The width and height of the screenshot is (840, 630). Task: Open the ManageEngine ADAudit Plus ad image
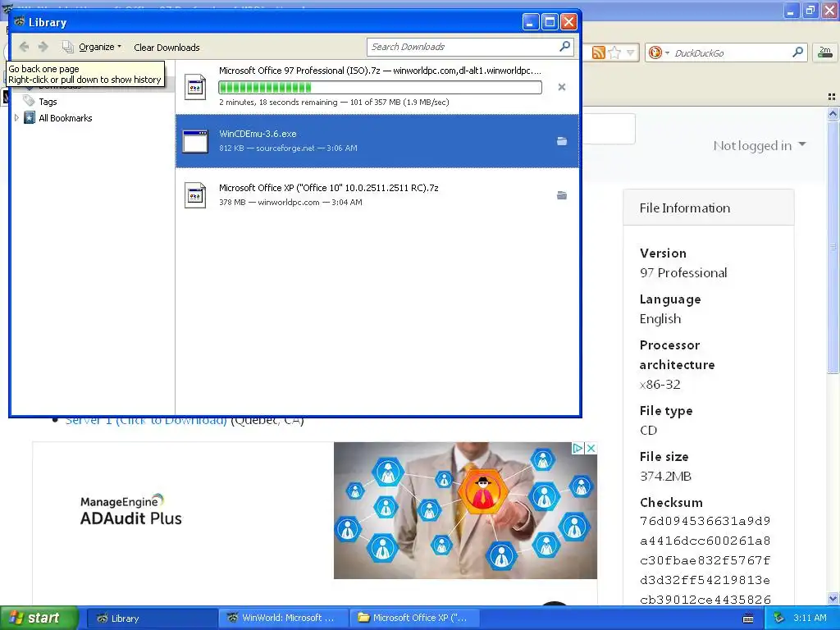465,510
